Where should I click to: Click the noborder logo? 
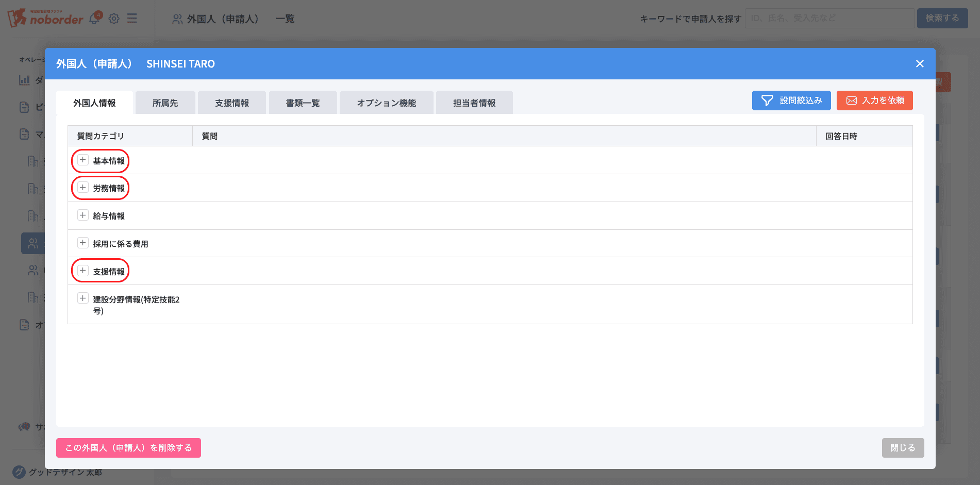click(x=45, y=19)
